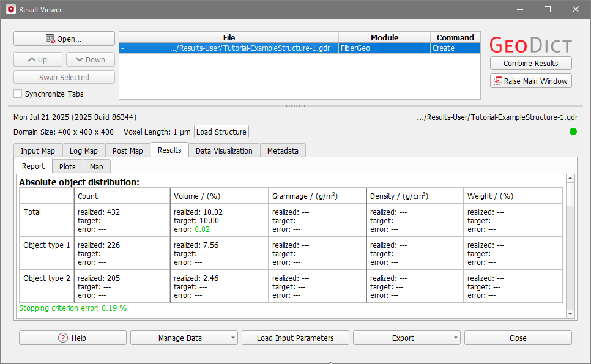Open the Data Visualization tab

click(224, 150)
